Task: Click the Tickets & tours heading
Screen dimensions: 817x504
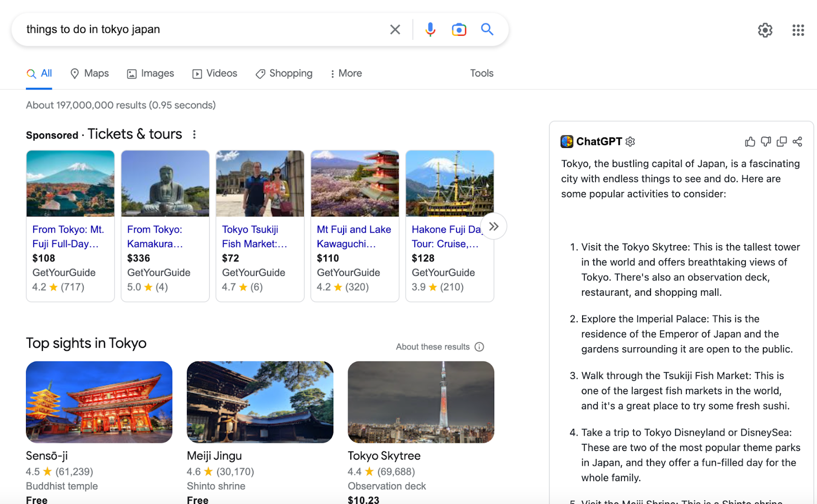Action: [x=135, y=134]
